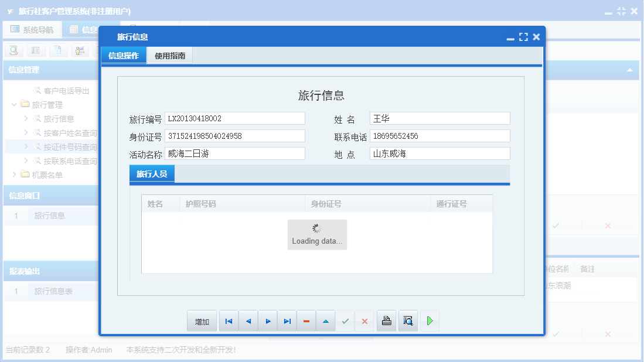Open the print icon in dialog toolbar
The image size is (644, 362).
(x=386, y=320)
